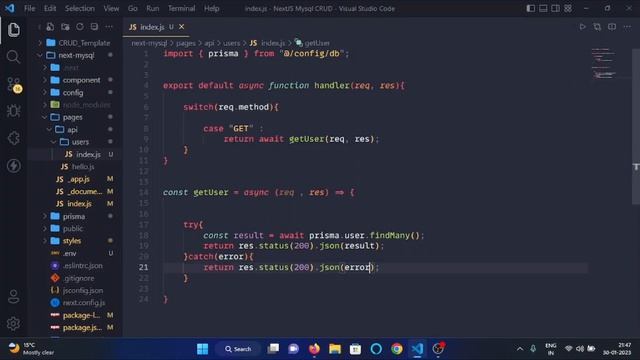
Task: Open the Help menu
Action: [211, 8]
